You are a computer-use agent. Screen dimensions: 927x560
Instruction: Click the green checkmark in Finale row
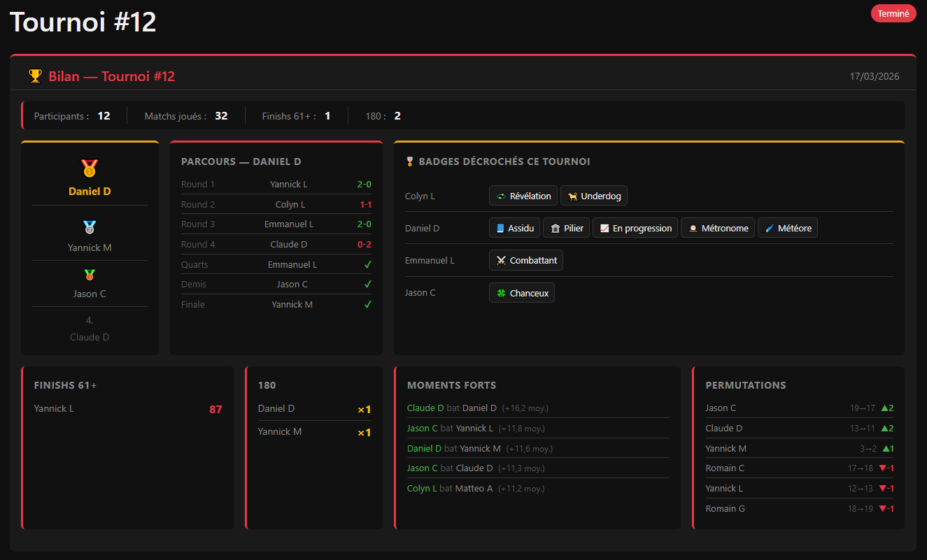pos(368,304)
